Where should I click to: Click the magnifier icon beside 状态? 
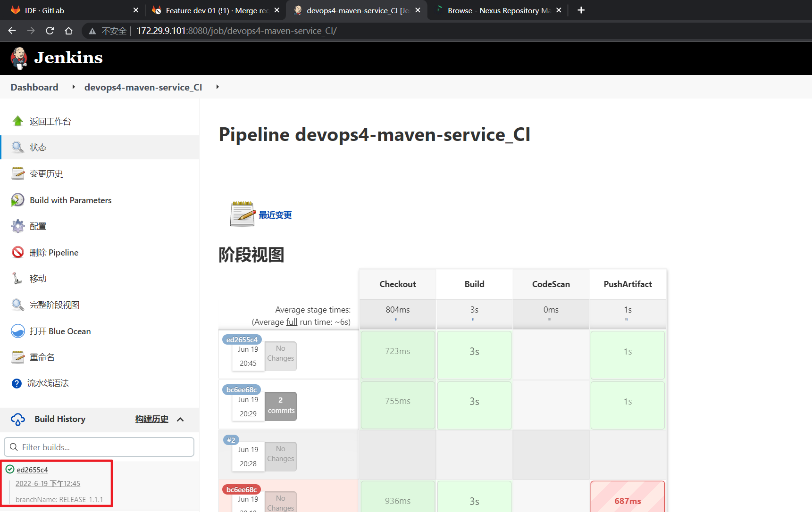18,147
